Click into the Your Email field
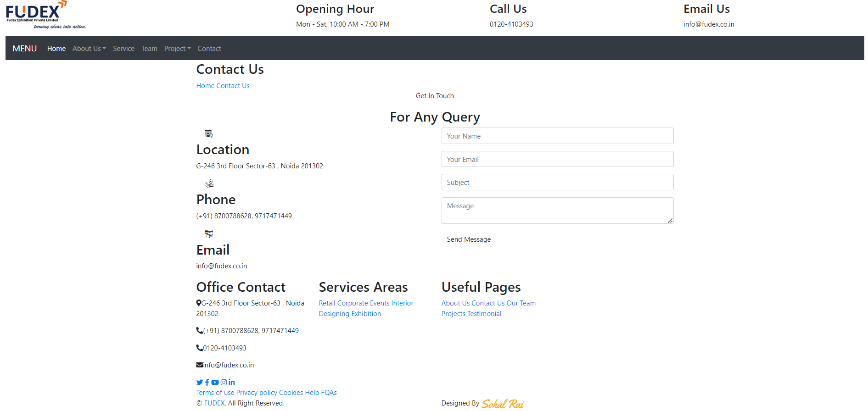The image size is (868, 411). pyautogui.click(x=557, y=159)
